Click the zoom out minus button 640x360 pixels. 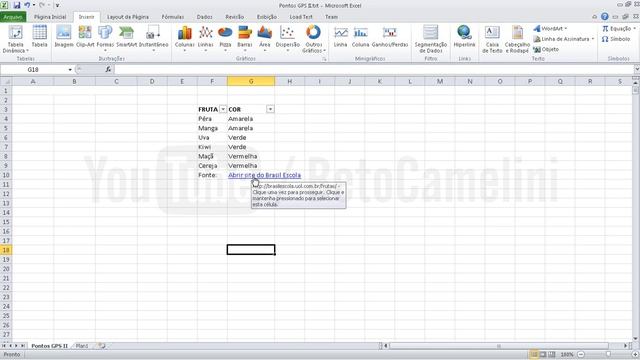581,354
